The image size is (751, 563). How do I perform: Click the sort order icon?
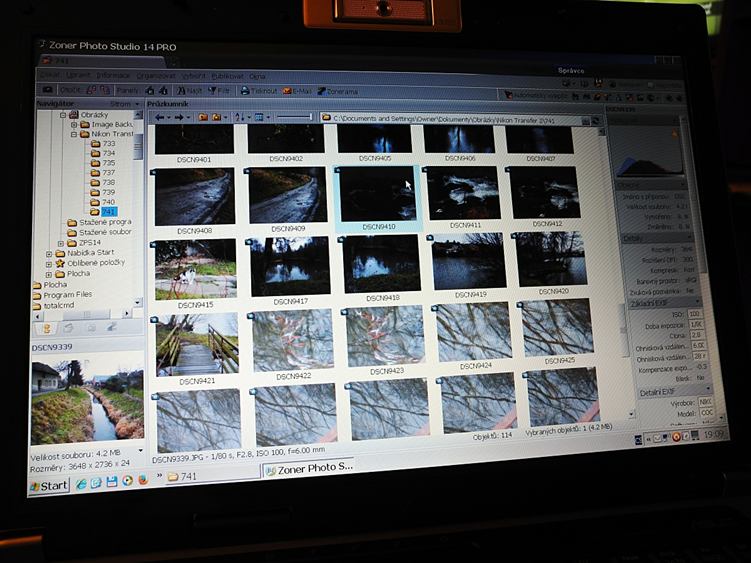click(x=239, y=117)
